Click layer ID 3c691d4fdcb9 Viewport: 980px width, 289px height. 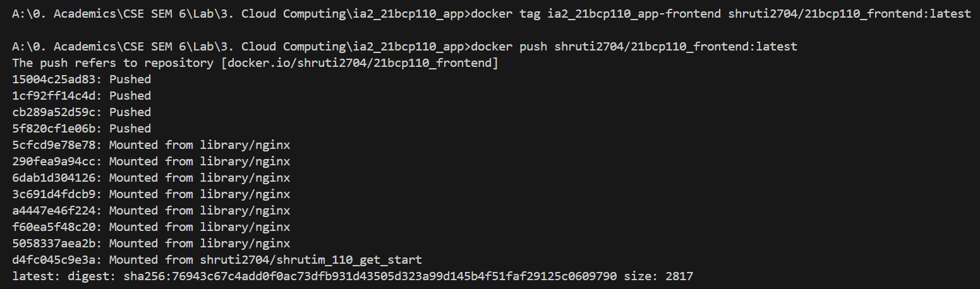(x=57, y=194)
